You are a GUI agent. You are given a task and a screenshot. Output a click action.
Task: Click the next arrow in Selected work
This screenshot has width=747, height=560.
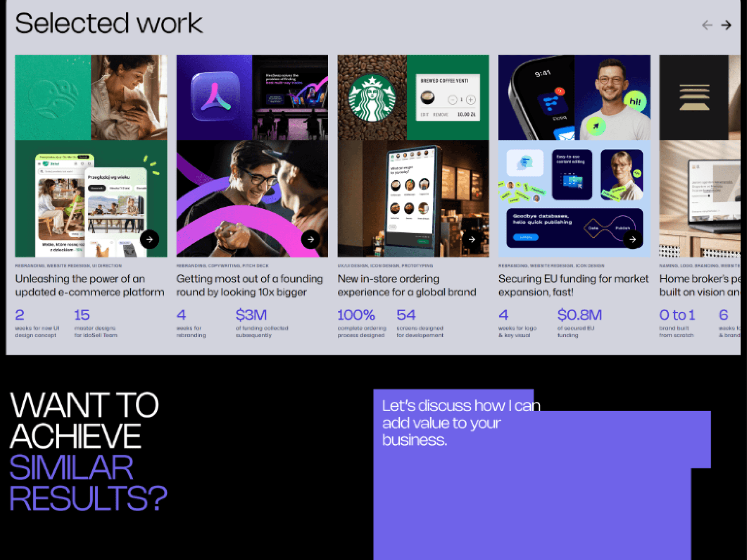tap(726, 25)
